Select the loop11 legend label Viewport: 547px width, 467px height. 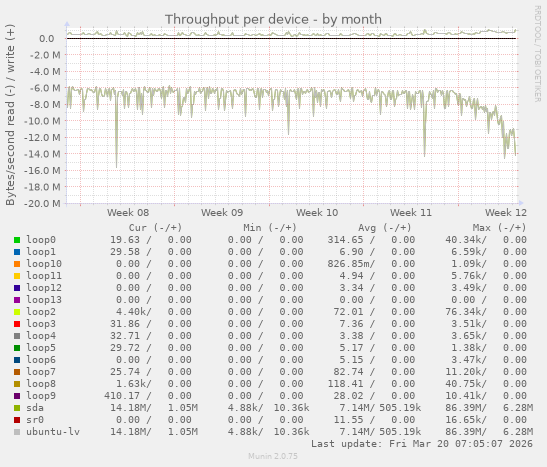44,276
